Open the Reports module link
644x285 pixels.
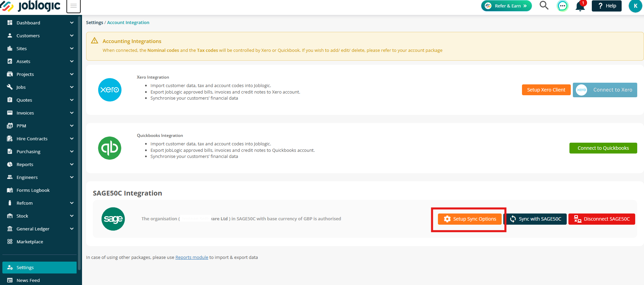(x=192, y=257)
